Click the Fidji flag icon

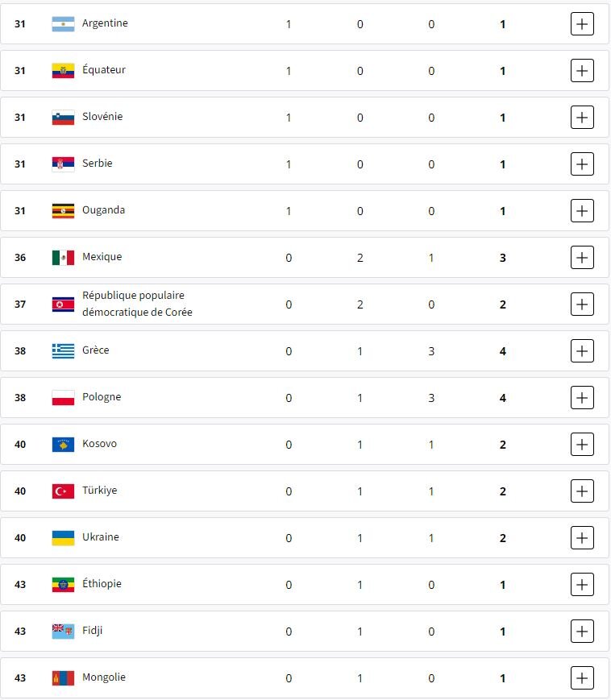[63, 632]
